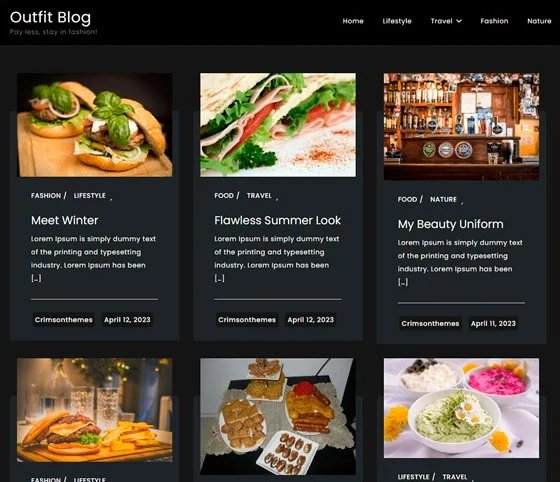
Task: Click the burger and fries thumbnail
Action: pos(94,410)
